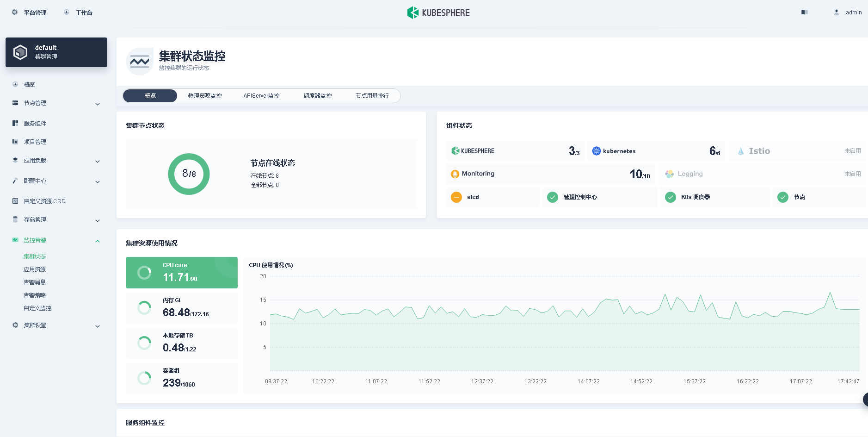This screenshot has width=868, height=437.
Task: Click the admin user avatar icon
Action: (x=837, y=12)
